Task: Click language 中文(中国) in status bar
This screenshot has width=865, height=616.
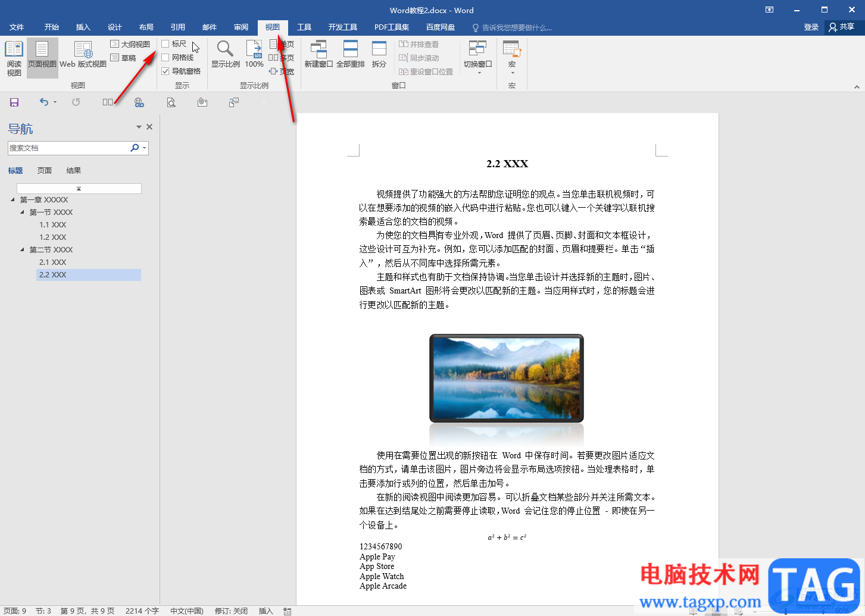Action: coord(187,611)
